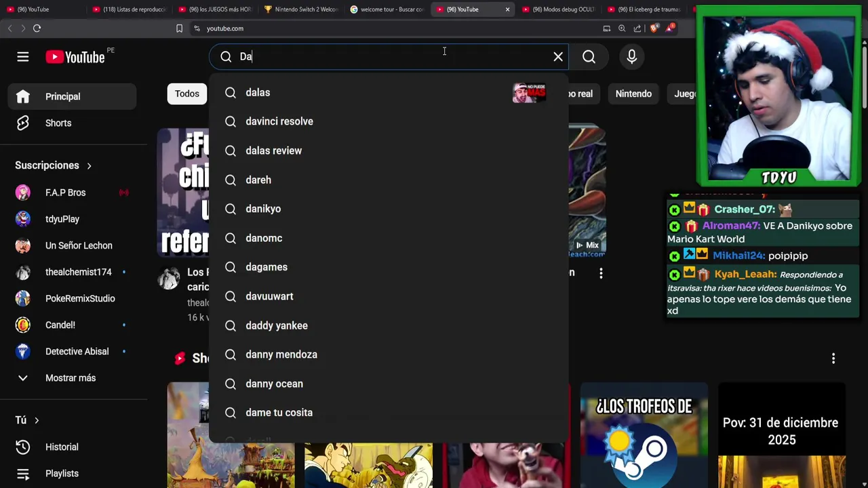Open Shorts from the sidebar

point(72,123)
